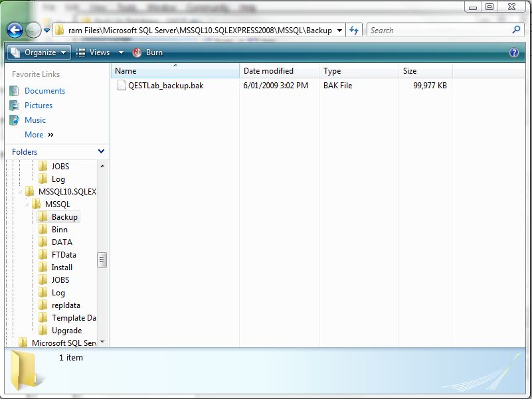532x399 pixels.
Task: Select the DATA folder in tree
Action: tap(62, 242)
